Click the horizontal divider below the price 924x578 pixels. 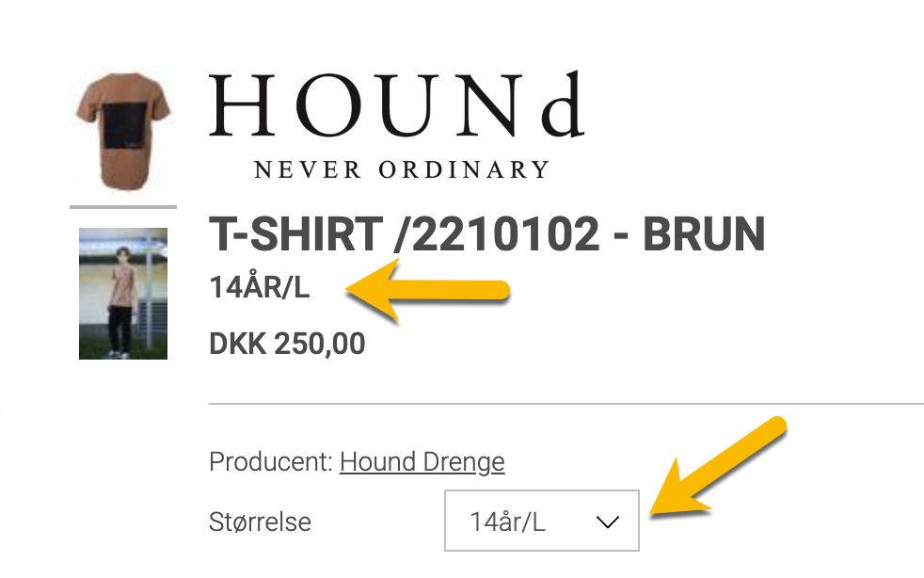[566, 404]
